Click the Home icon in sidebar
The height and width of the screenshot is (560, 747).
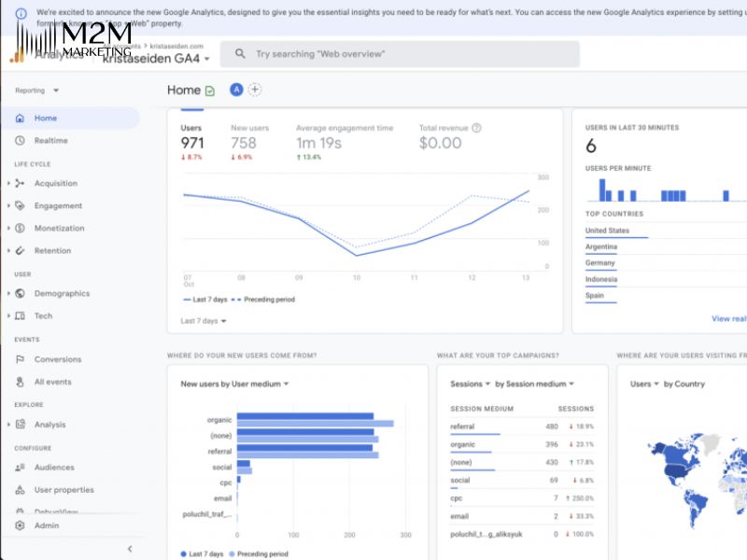click(x=20, y=119)
